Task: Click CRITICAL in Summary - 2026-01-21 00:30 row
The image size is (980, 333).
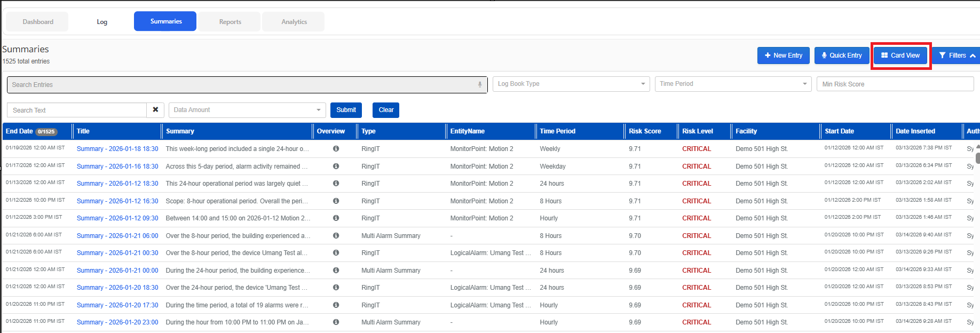Action: [x=697, y=253]
